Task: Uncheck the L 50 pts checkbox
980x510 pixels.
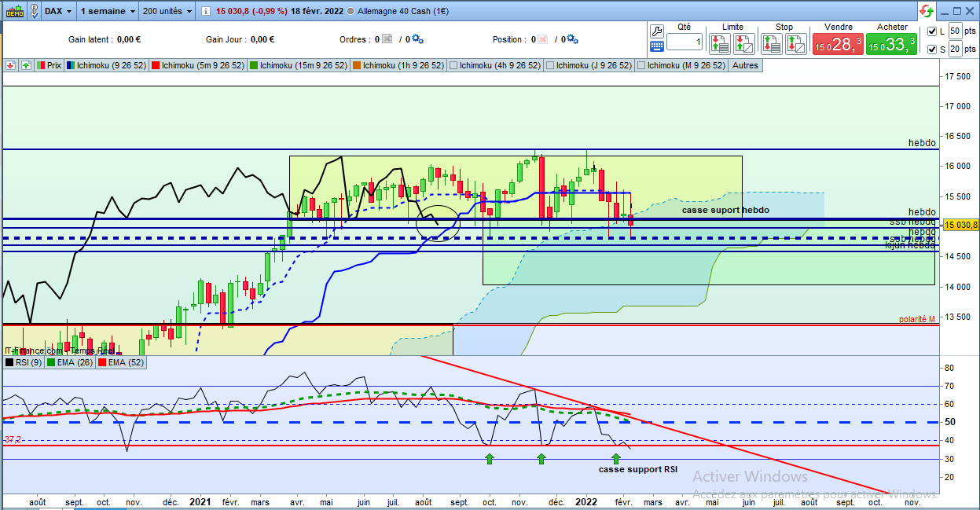Action: [932, 31]
